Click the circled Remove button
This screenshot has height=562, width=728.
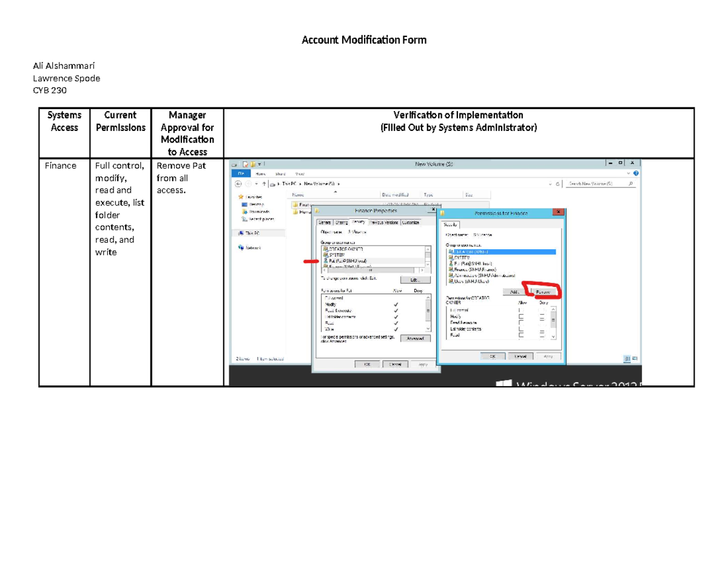[x=543, y=291]
